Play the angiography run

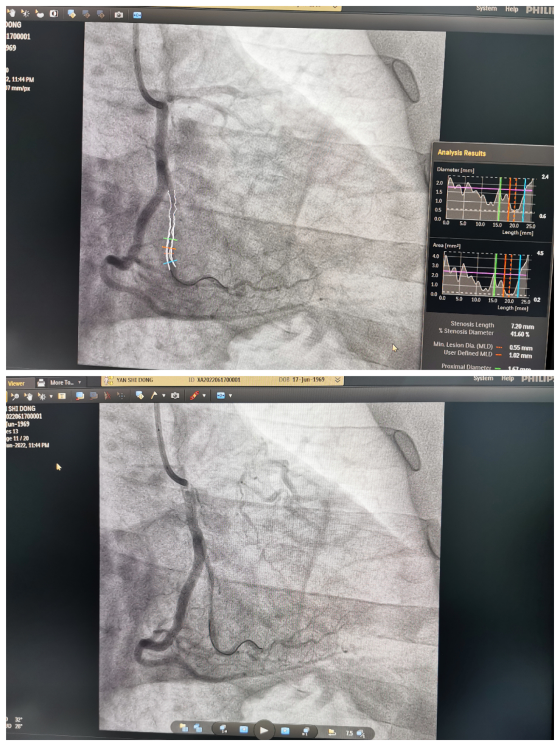264,730
